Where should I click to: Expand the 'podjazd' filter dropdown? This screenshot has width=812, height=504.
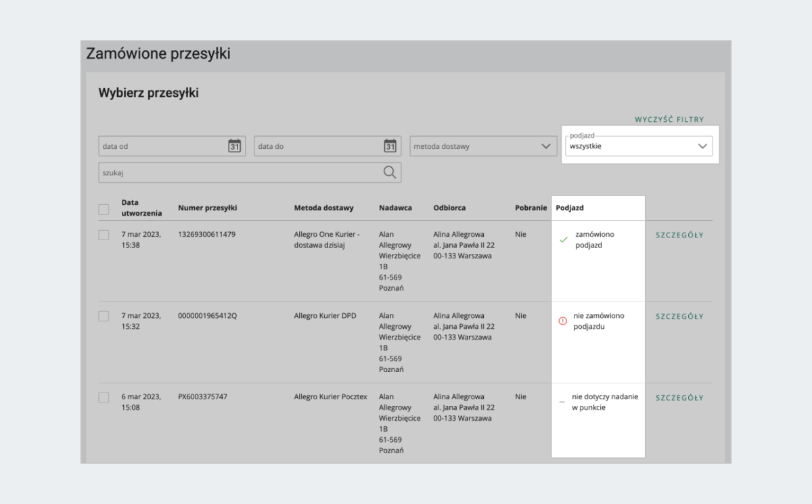pyautogui.click(x=639, y=145)
